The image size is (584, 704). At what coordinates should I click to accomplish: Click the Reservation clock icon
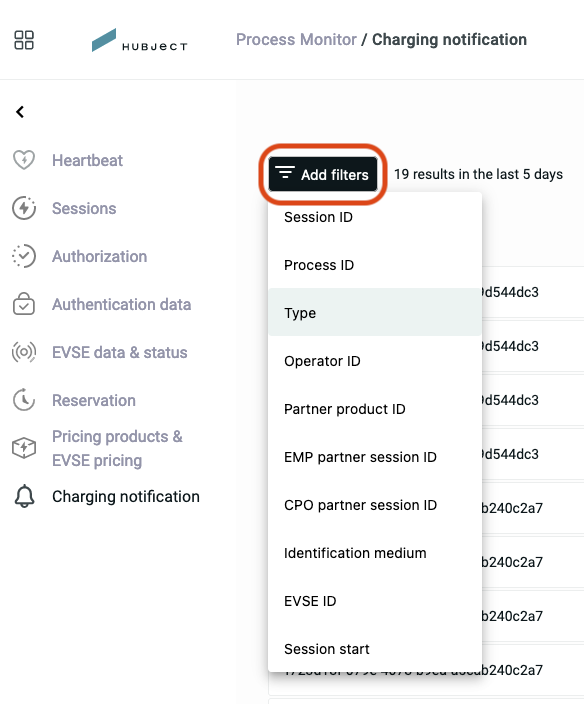point(24,400)
